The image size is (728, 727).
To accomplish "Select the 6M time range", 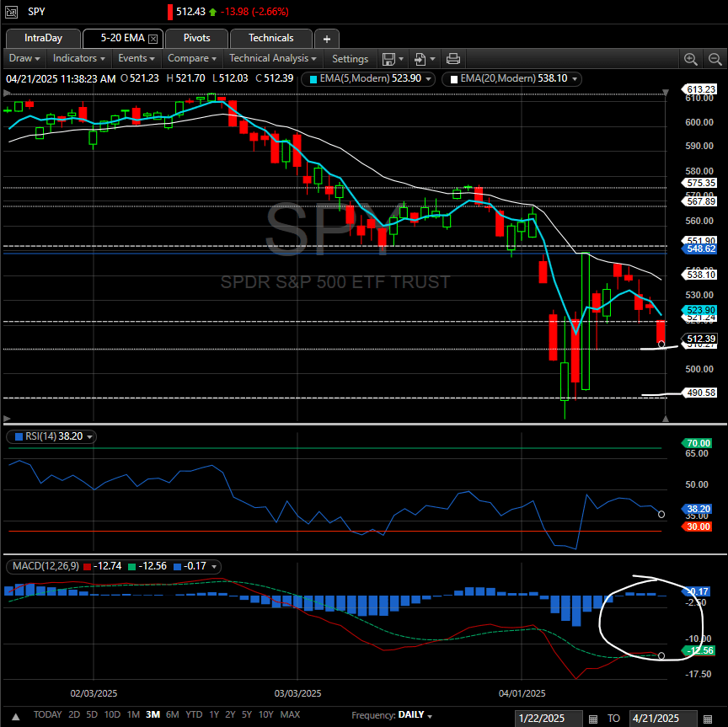I will click(x=173, y=714).
